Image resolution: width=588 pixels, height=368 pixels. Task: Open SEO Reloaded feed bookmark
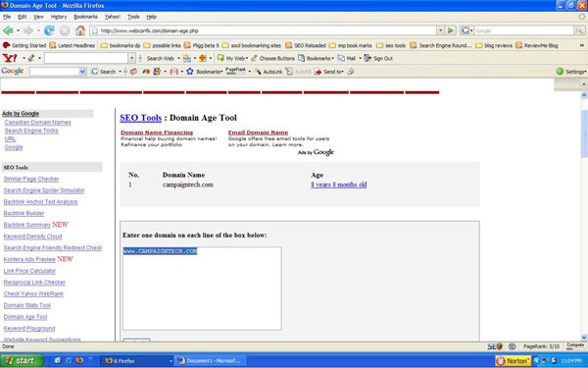[305, 45]
